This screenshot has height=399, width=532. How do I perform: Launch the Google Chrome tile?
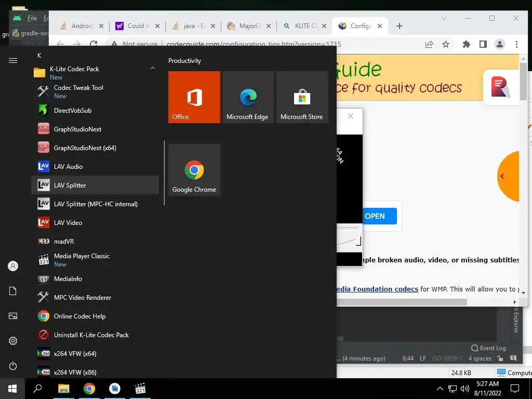click(194, 170)
